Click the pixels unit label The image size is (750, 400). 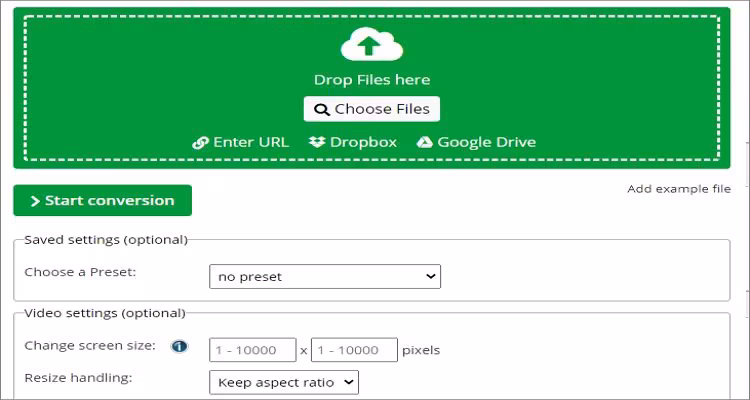[421, 350]
